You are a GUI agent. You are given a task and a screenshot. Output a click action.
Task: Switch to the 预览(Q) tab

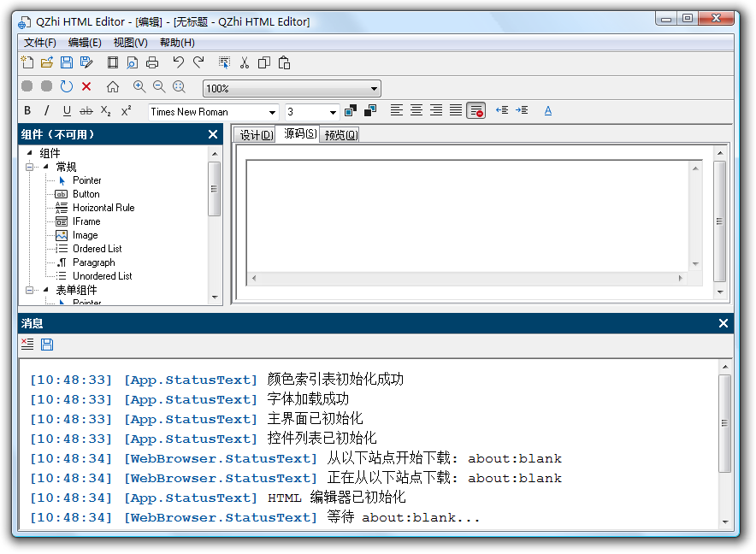point(341,135)
